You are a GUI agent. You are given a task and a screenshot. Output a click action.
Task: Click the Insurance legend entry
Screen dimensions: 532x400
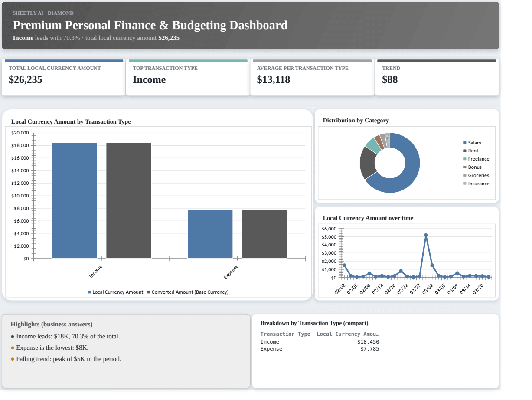click(476, 184)
